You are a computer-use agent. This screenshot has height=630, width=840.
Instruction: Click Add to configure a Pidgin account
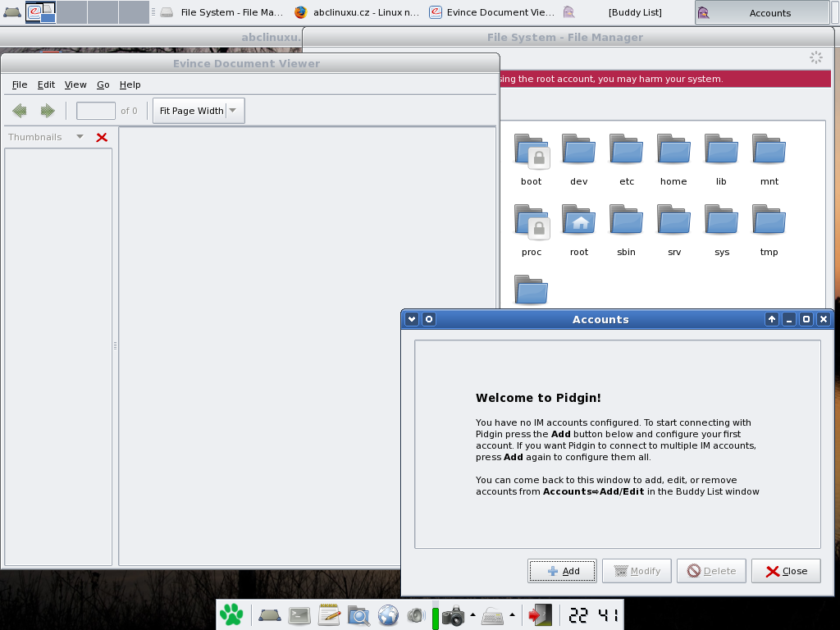pos(562,571)
